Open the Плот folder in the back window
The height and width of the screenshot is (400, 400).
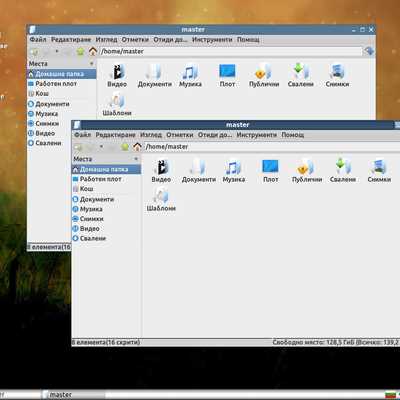(227, 76)
